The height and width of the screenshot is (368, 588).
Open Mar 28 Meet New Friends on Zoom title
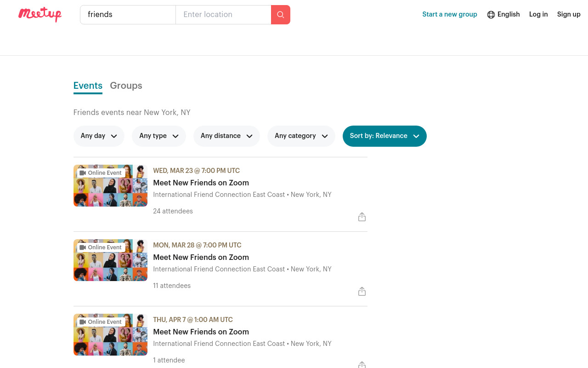pyautogui.click(x=201, y=258)
